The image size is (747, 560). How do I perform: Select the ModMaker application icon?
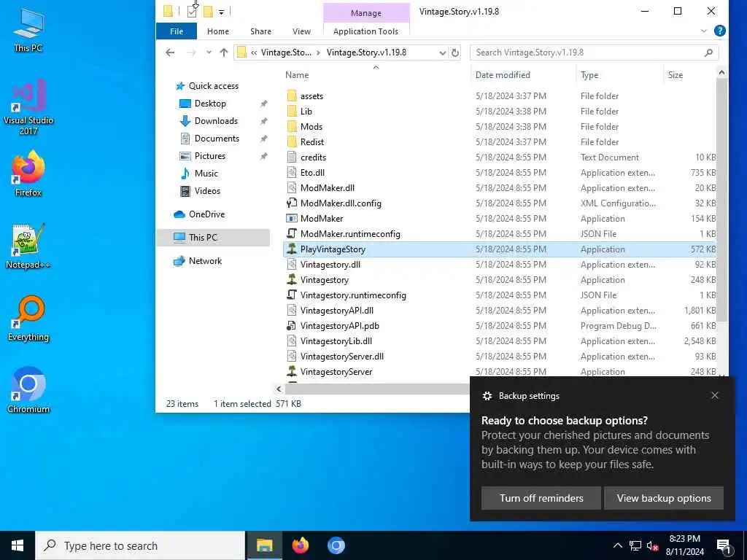click(x=292, y=219)
